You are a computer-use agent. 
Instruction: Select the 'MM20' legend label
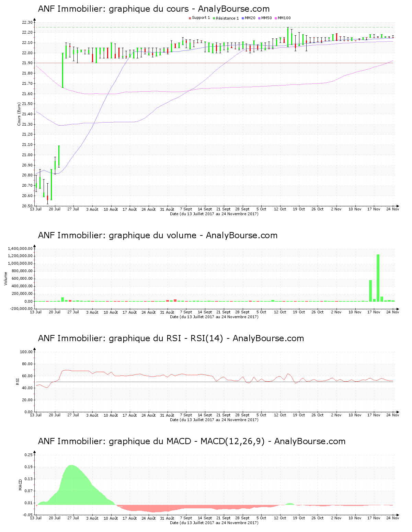tap(250, 18)
